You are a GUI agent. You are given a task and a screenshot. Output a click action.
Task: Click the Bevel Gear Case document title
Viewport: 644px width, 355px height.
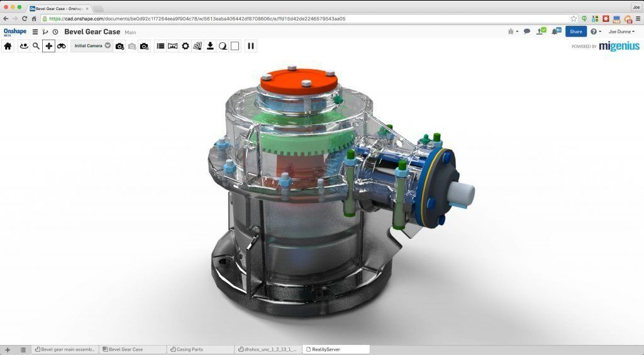coord(92,31)
